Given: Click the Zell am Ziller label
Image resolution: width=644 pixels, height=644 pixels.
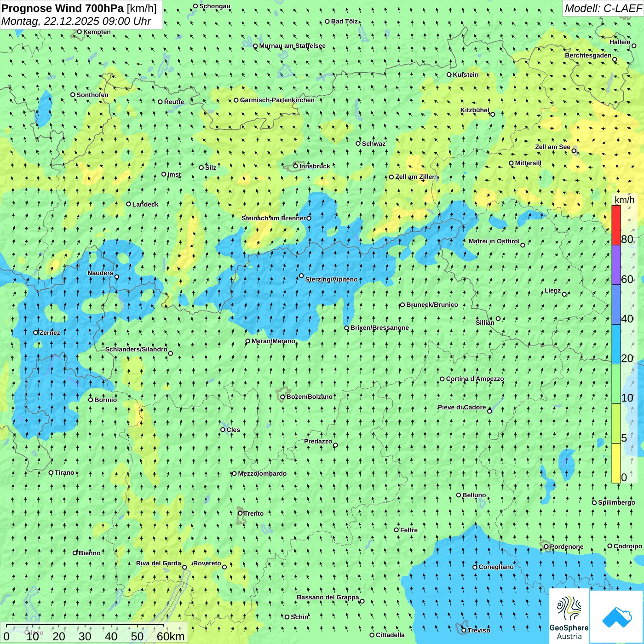Looking at the screenshot, I should point(414,177).
